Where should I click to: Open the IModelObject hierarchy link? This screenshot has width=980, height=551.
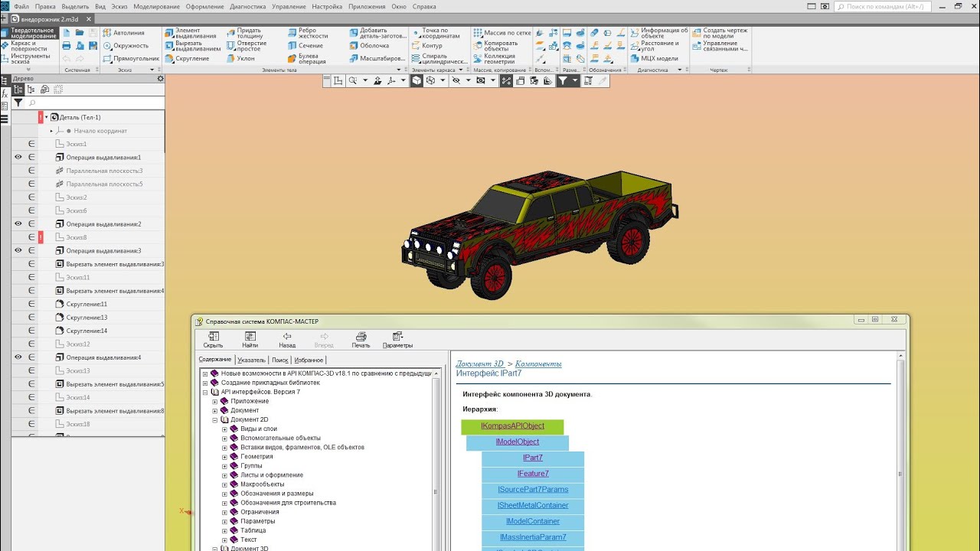point(518,442)
